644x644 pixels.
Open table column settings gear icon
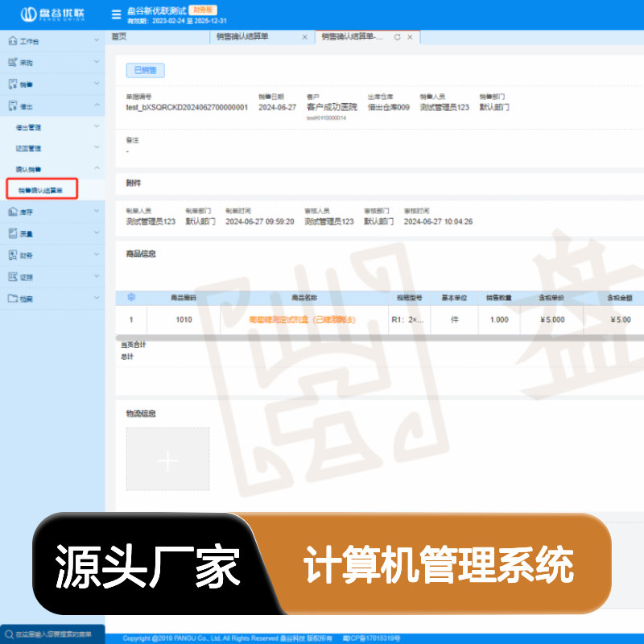tap(131, 297)
